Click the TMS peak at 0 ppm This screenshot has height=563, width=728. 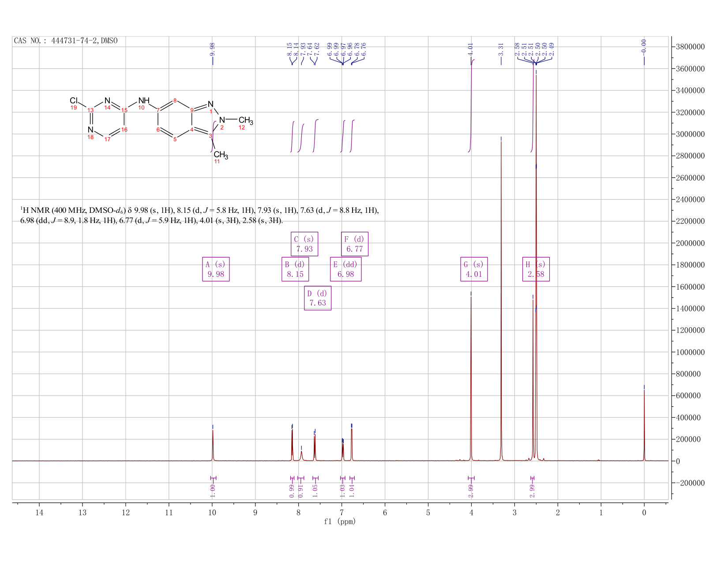pyautogui.click(x=644, y=425)
